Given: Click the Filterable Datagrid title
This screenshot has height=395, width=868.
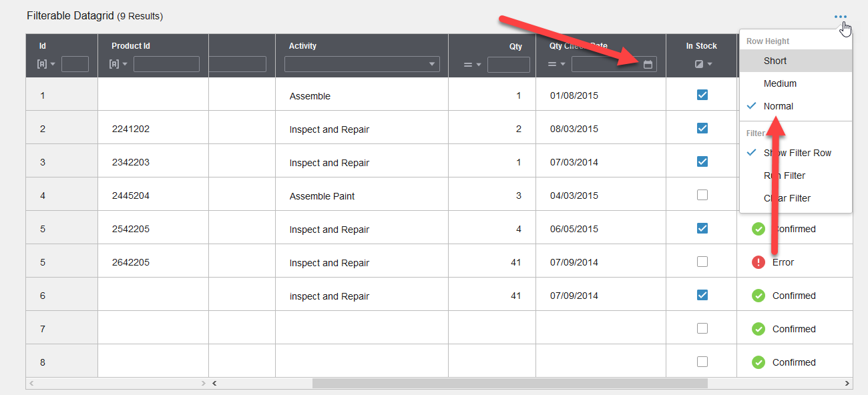Looking at the screenshot, I should pyautogui.click(x=71, y=15).
